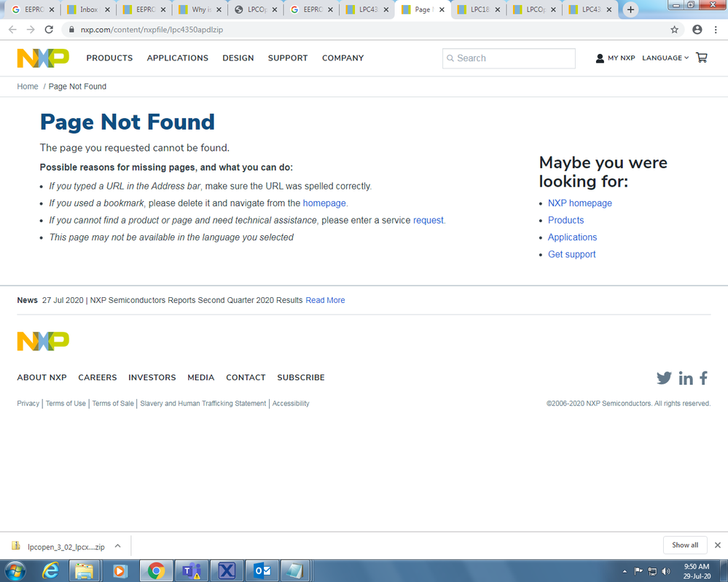Open the CAREERS footer link

(98, 378)
